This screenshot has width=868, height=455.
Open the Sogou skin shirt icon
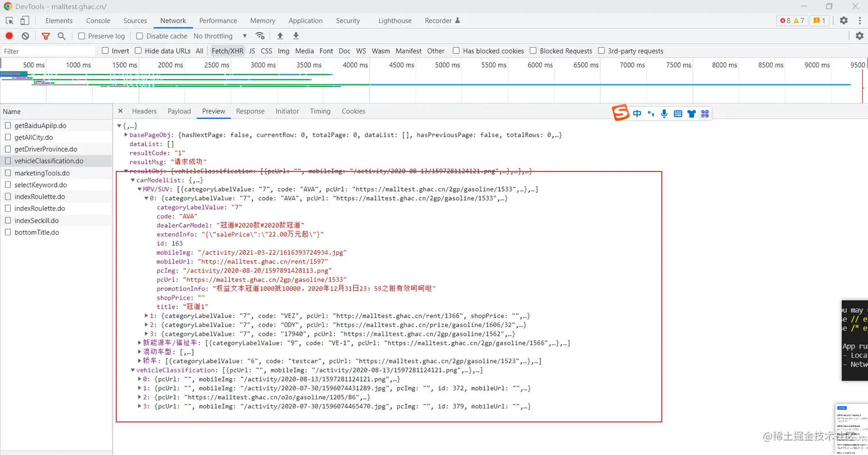692,114
